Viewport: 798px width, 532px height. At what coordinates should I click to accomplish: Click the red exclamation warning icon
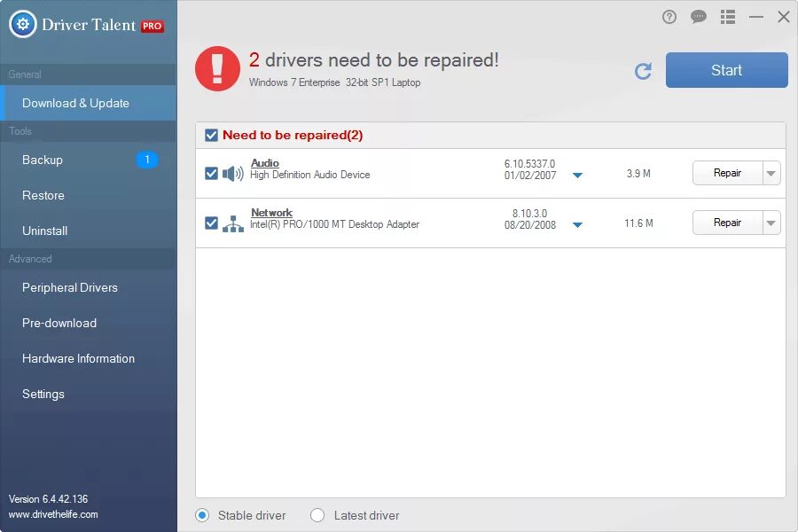point(217,69)
